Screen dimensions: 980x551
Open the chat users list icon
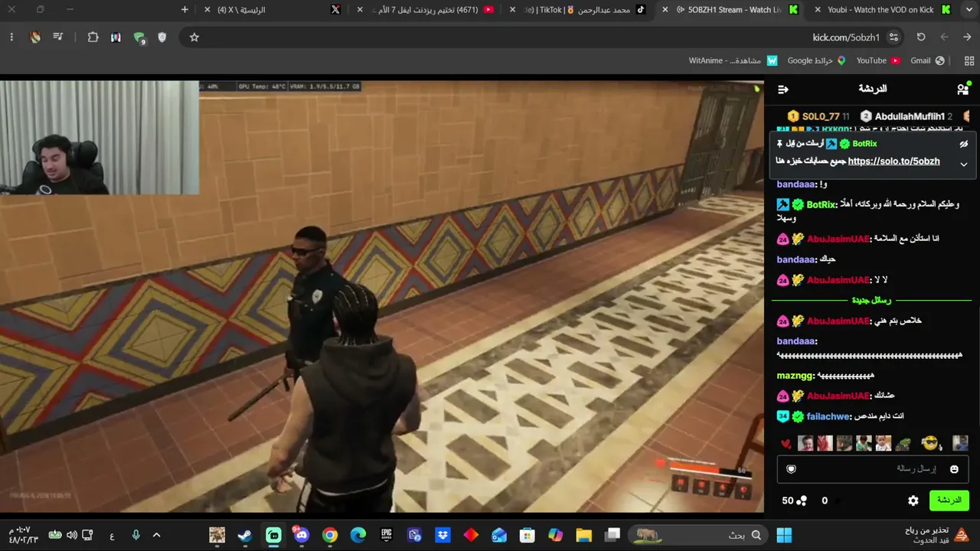click(x=962, y=89)
